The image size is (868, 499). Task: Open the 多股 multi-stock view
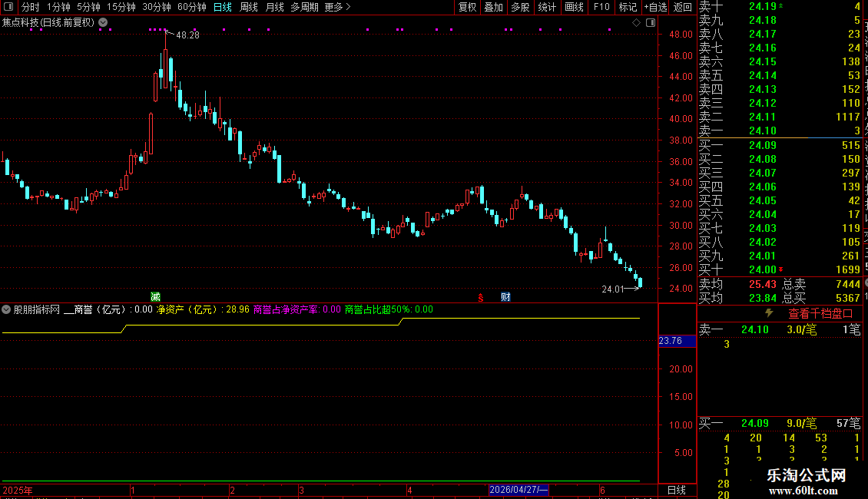click(x=520, y=7)
